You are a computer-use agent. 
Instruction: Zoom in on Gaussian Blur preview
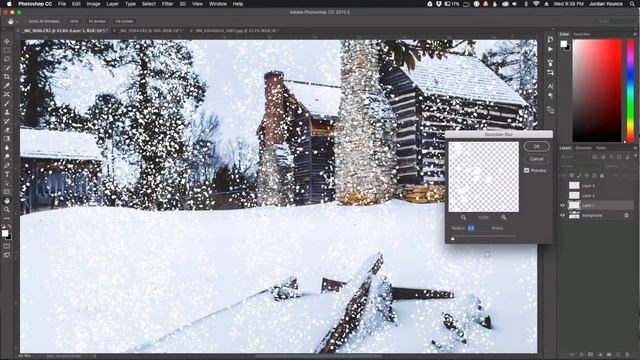click(x=504, y=218)
